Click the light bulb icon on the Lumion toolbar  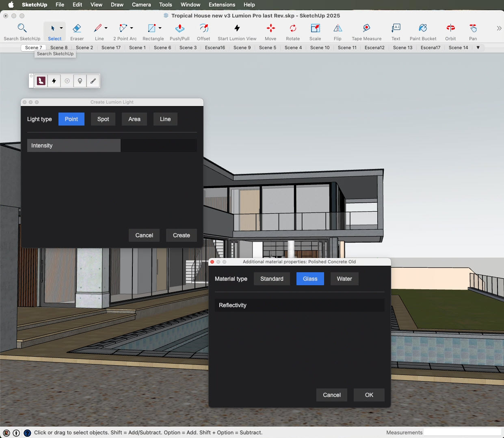point(80,80)
